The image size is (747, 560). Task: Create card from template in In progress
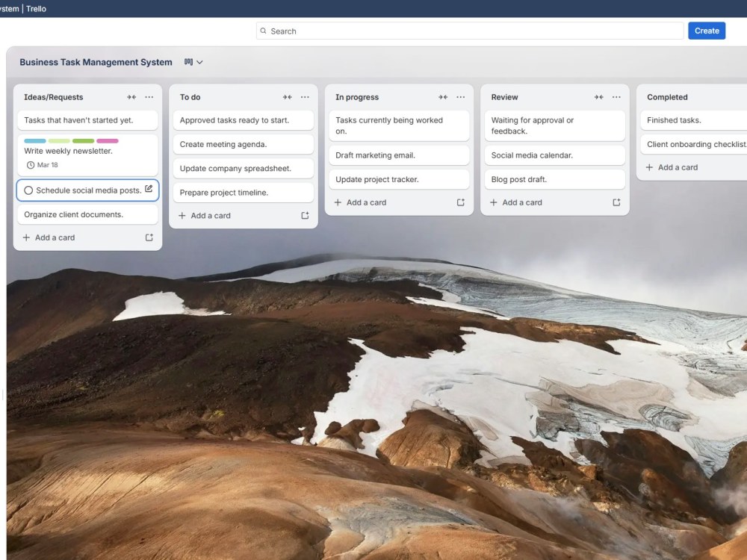[461, 202]
